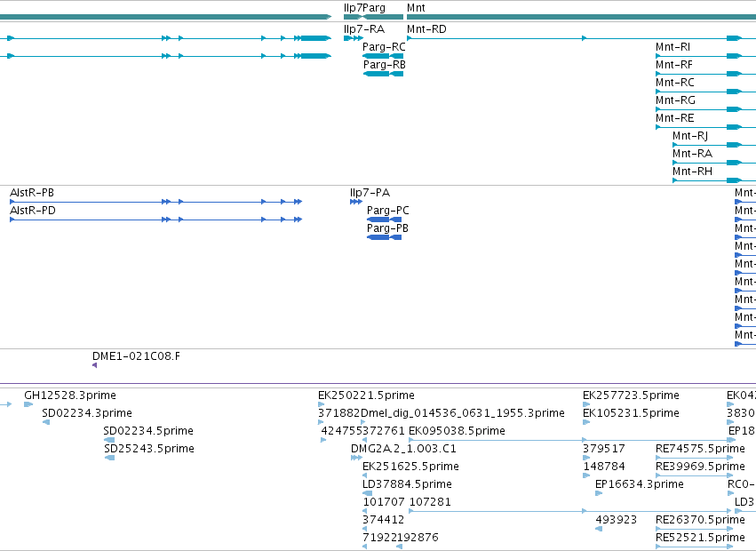Click the purple arrow under DME1-021C08.F
This screenshot has width=756, height=551.
click(94, 365)
